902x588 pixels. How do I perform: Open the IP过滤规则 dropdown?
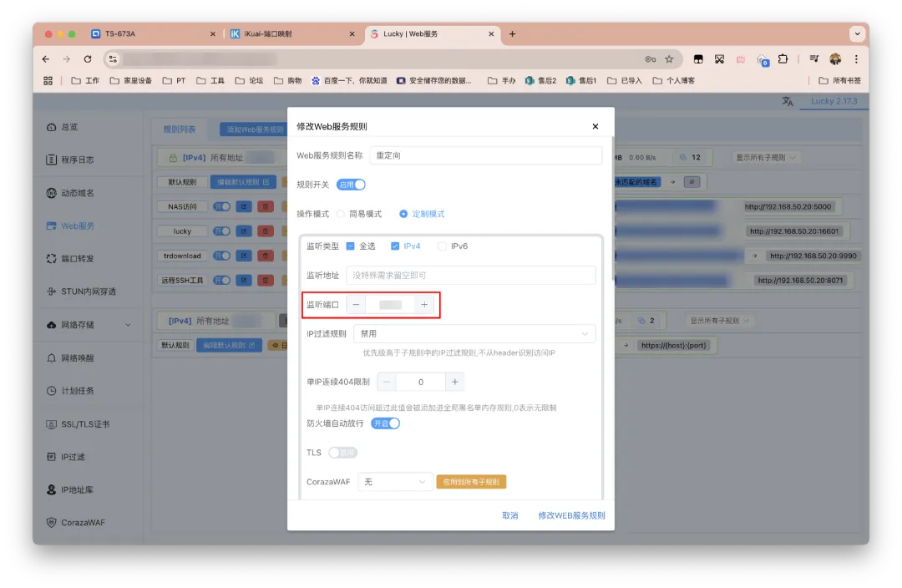tap(474, 334)
